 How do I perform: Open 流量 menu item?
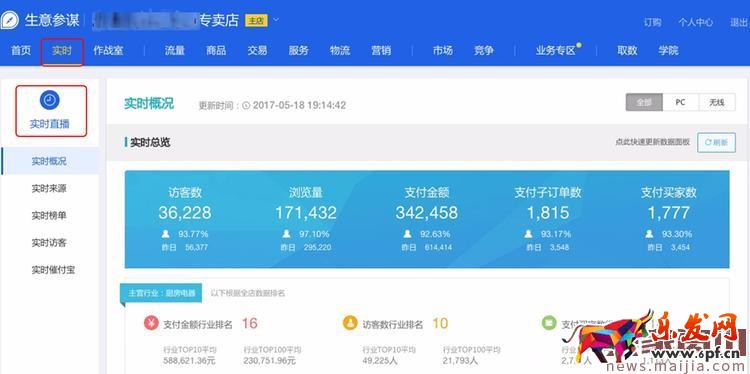click(175, 50)
